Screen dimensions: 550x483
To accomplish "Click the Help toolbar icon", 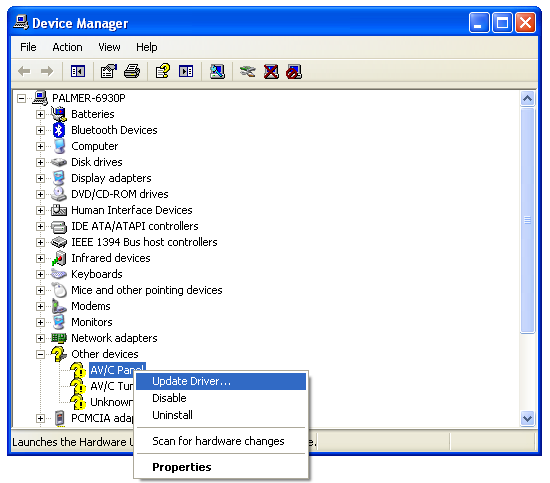I will [x=163, y=72].
